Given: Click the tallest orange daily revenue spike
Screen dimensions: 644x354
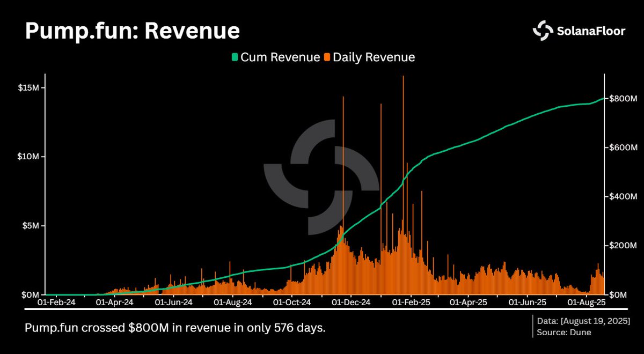Looking at the screenshot, I should pos(402,185).
